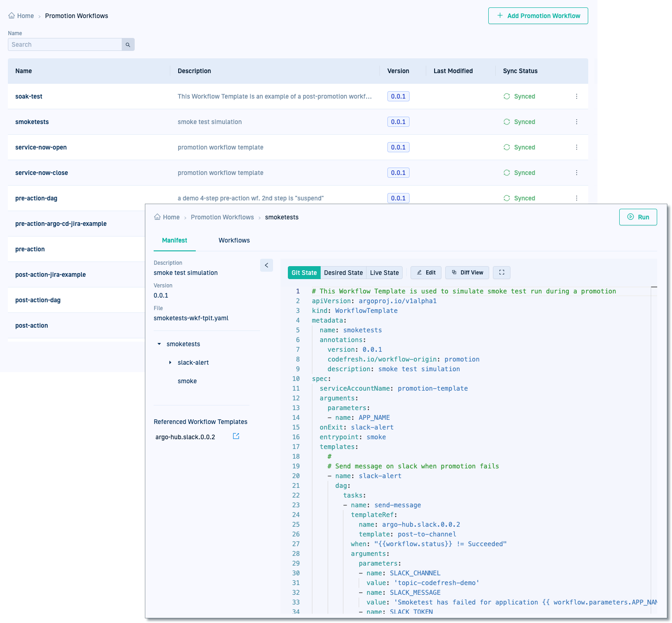Viewport: 672px width, 623px height.
Task: Collapse the smoketests tree node
Action: [x=159, y=344]
